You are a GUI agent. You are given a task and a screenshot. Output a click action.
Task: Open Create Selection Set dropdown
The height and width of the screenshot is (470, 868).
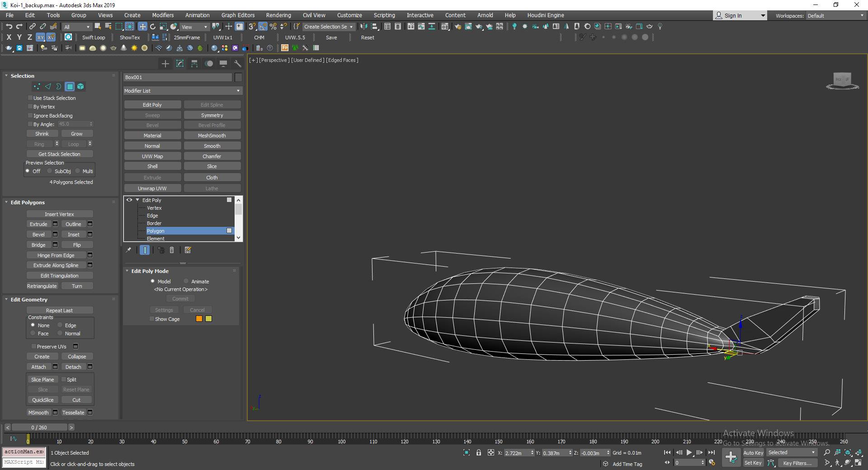pyautogui.click(x=328, y=27)
